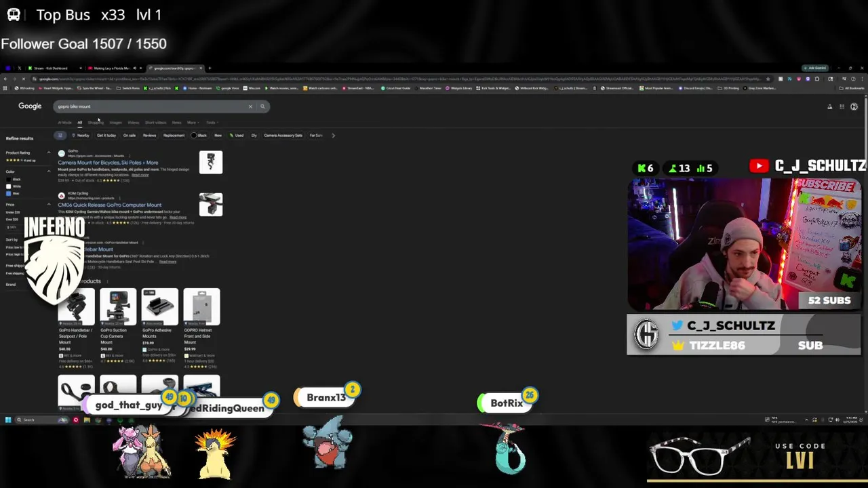Close the google.com search tab
This screenshot has width=868, height=488.
click(201, 68)
